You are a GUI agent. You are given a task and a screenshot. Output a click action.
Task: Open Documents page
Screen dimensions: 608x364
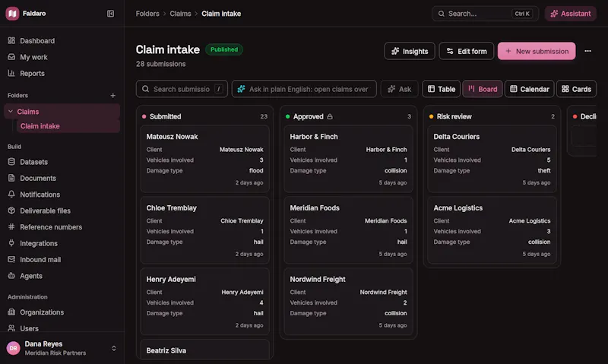point(38,178)
